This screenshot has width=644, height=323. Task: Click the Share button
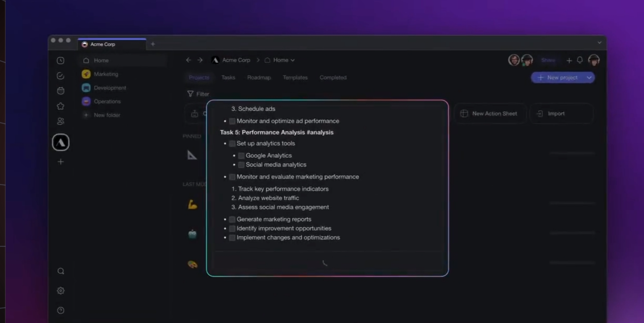point(548,60)
